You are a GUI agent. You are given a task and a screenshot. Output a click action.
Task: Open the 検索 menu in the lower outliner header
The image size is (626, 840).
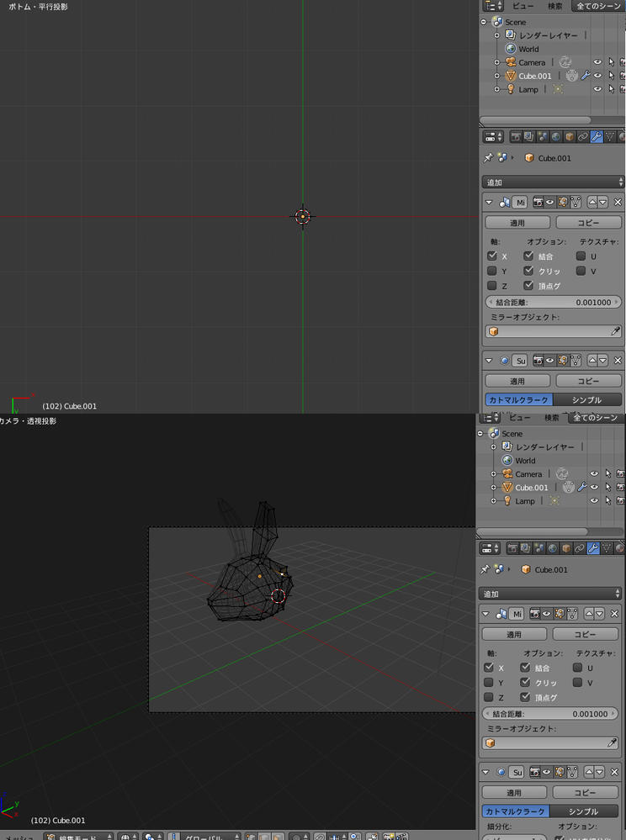tap(551, 418)
